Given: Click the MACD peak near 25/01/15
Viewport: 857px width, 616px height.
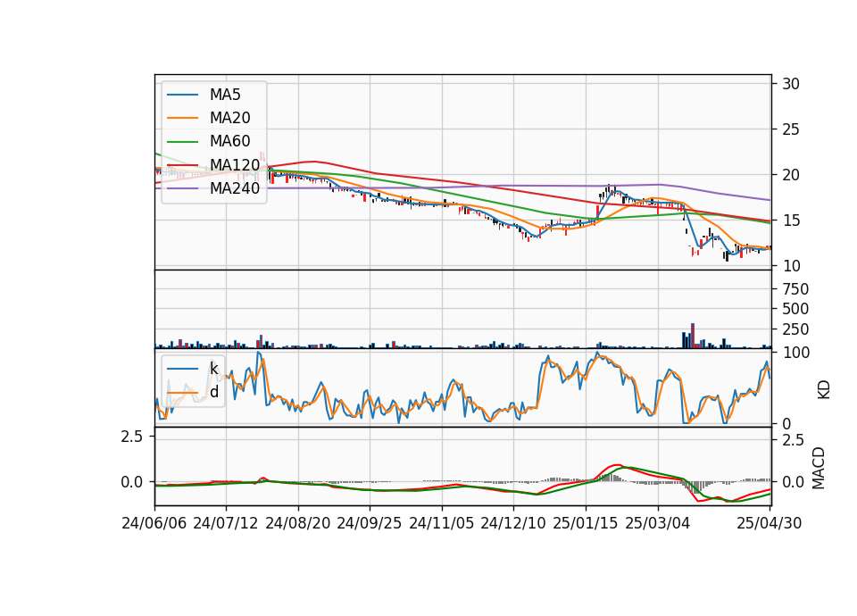Looking at the screenshot, I should [617, 465].
